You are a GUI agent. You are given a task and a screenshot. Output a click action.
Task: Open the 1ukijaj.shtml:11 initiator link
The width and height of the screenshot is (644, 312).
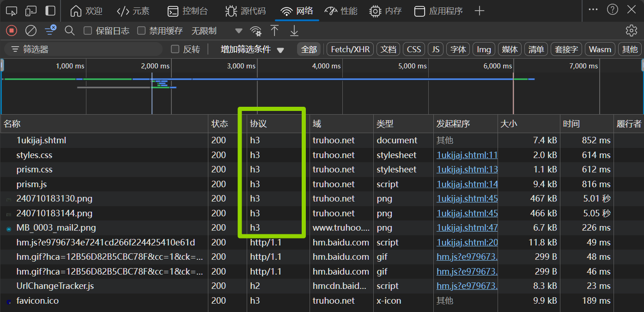pyautogui.click(x=467, y=155)
